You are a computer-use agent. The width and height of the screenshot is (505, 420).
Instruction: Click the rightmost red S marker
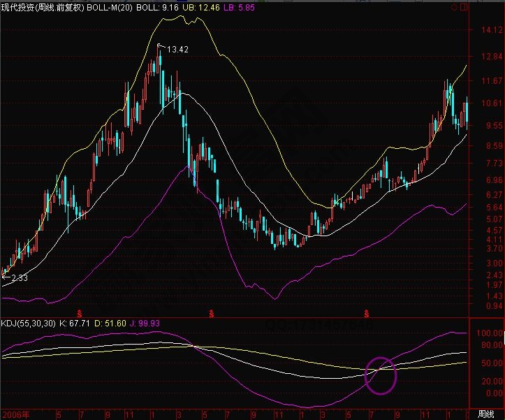pyautogui.click(x=365, y=312)
